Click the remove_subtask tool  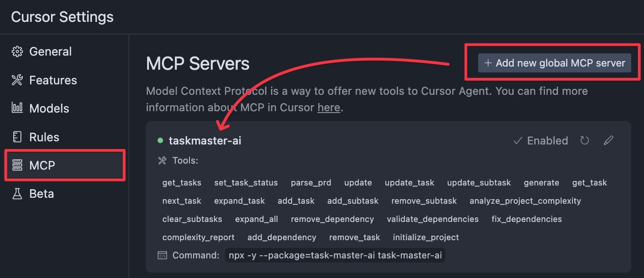[424, 201]
